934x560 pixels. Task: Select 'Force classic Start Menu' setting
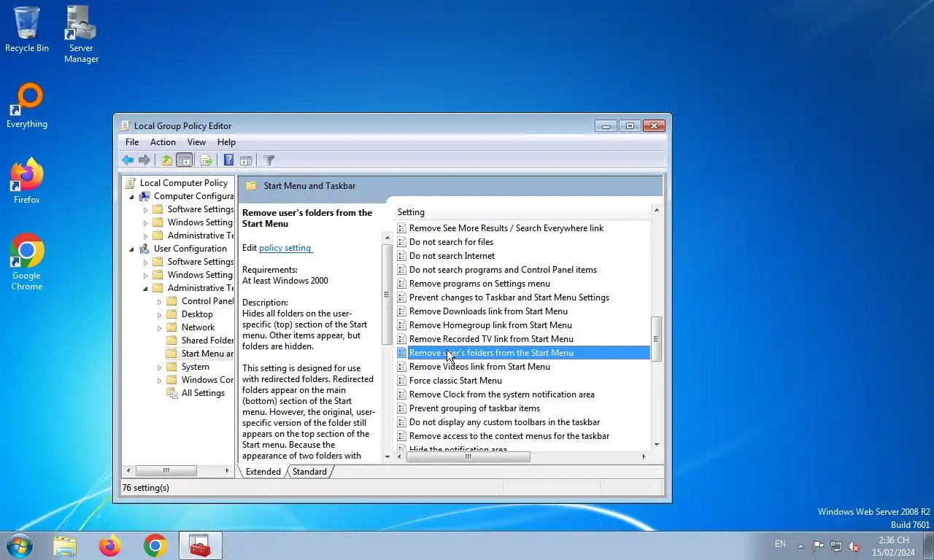[x=455, y=381]
